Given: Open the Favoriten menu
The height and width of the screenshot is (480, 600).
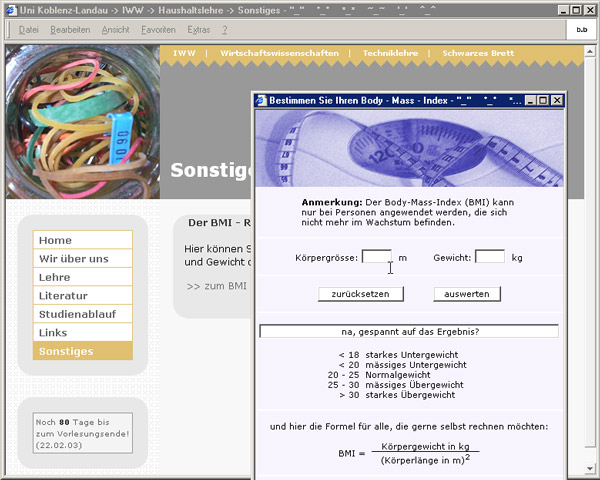Looking at the screenshot, I should pyautogui.click(x=158, y=30).
